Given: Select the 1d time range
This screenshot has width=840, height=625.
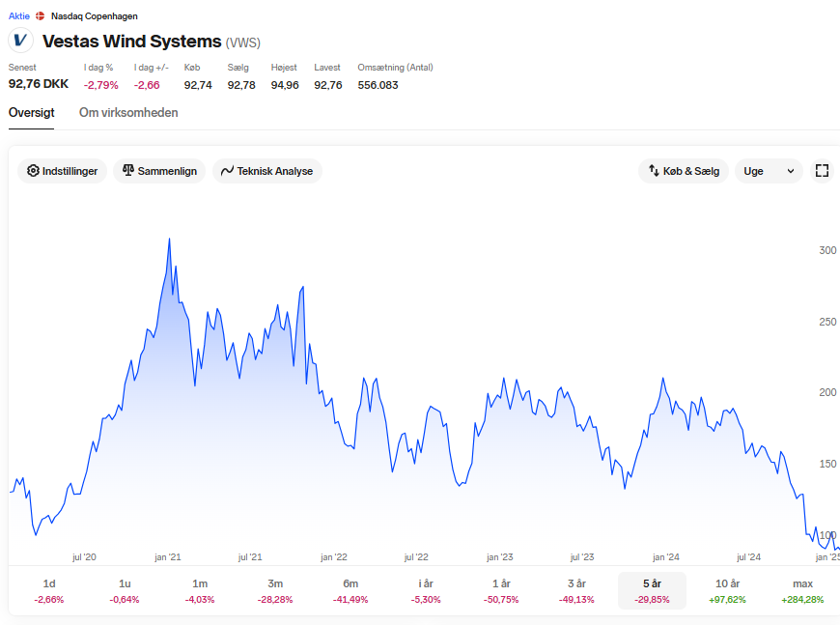Looking at the screenshot, I should tap(49, 590).
